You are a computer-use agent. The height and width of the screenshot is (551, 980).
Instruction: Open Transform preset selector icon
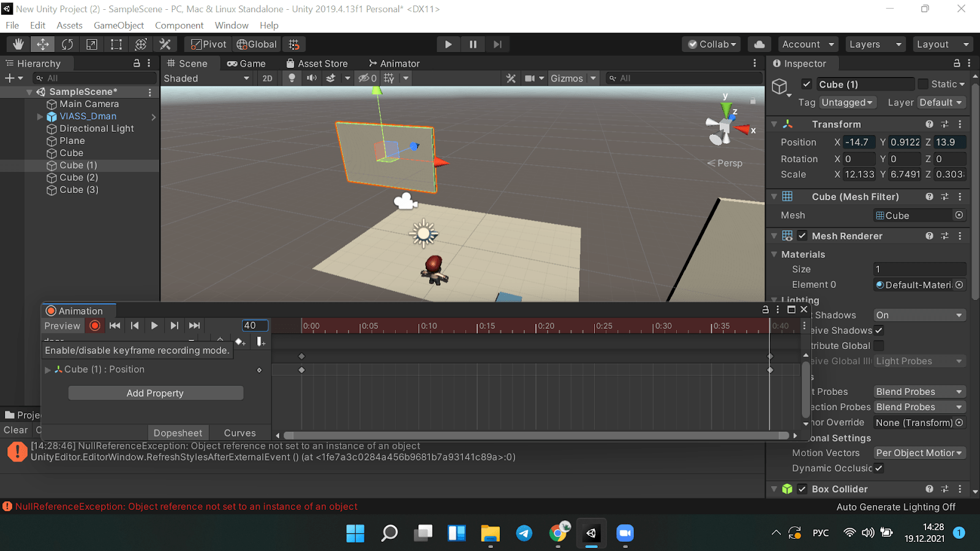(944, 124)
